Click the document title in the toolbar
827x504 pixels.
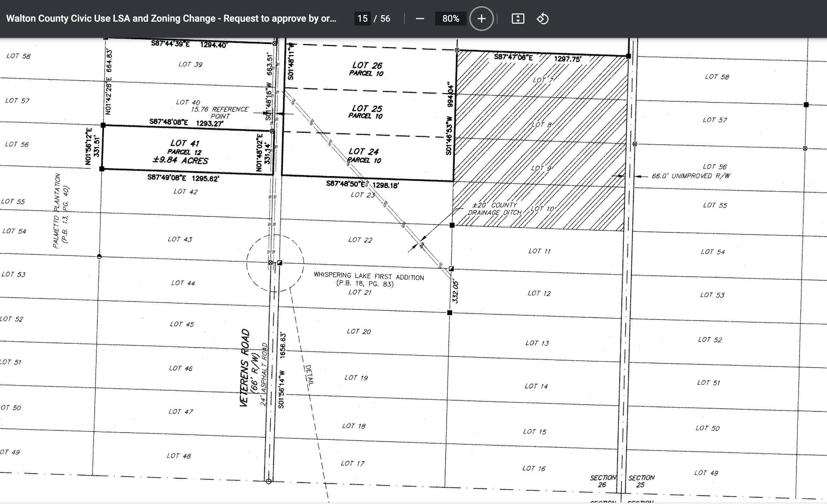(x=171, y=19)
